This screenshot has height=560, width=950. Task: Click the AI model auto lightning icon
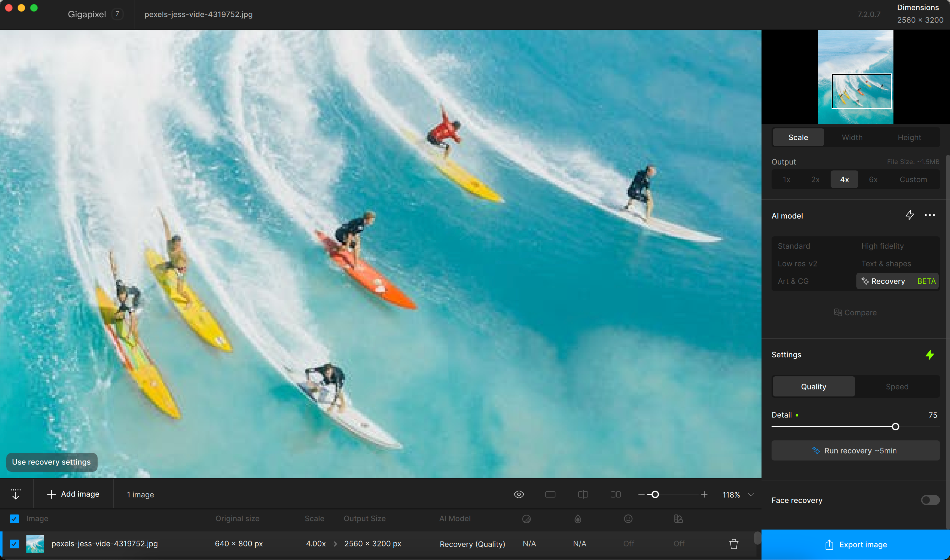(909, 215)
